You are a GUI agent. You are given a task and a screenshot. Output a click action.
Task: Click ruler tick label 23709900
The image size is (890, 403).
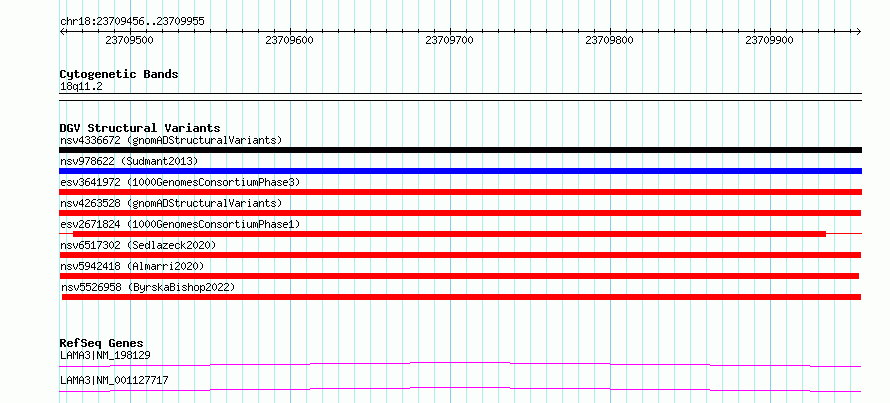tap(770, 41)
